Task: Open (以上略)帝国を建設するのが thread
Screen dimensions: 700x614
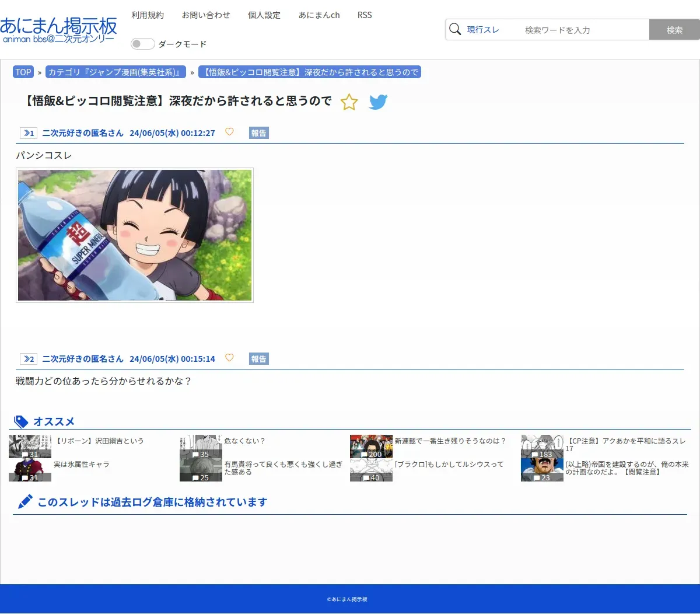Action: (x=627, y=468)
